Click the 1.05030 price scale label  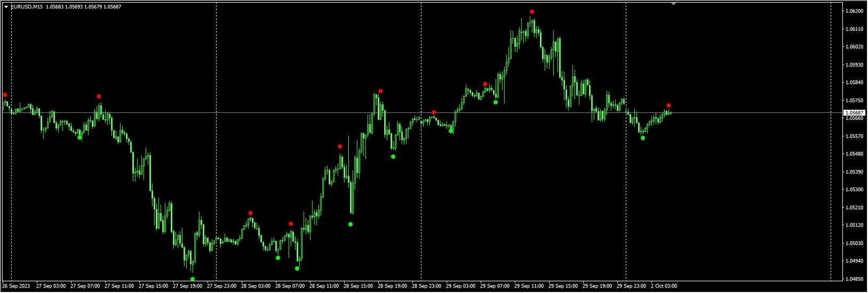tap(855, 243)
